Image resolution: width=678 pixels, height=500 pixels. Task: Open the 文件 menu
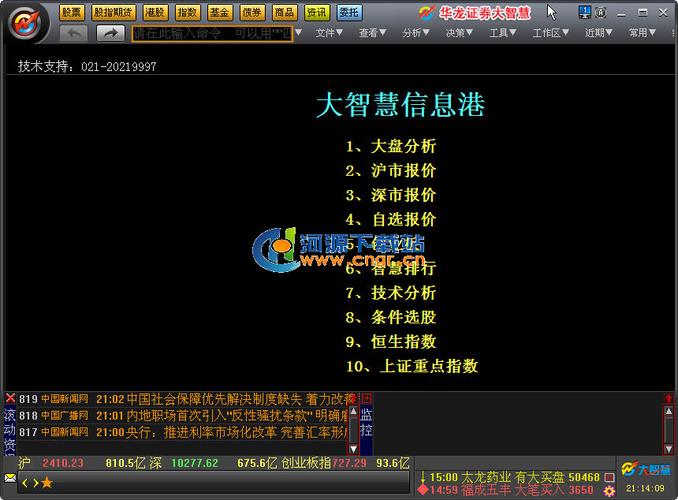tap(329, 32)
